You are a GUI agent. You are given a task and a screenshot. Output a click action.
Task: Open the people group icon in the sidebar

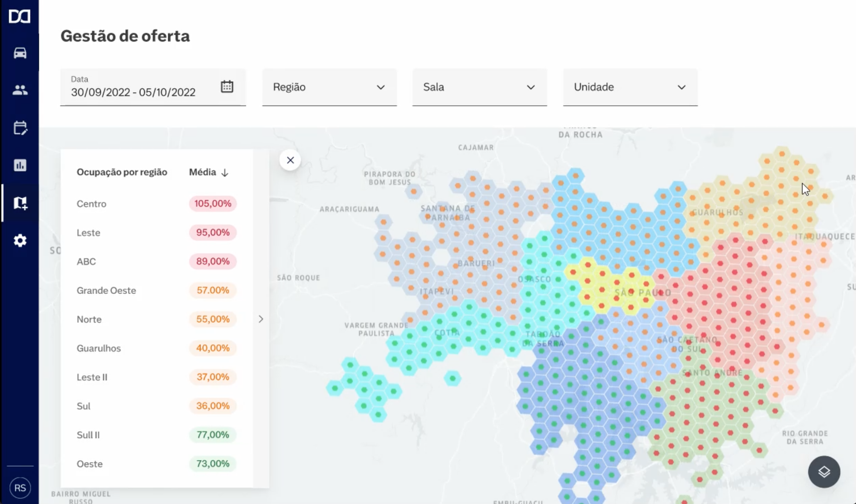point(20,90)
